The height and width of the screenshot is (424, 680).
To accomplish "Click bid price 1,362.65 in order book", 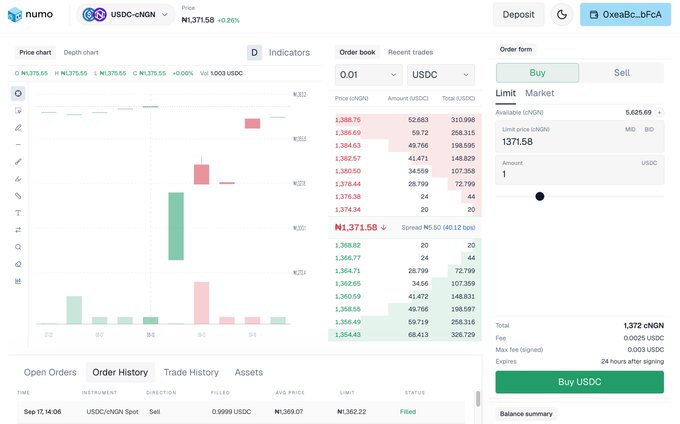I will point(347,284).
